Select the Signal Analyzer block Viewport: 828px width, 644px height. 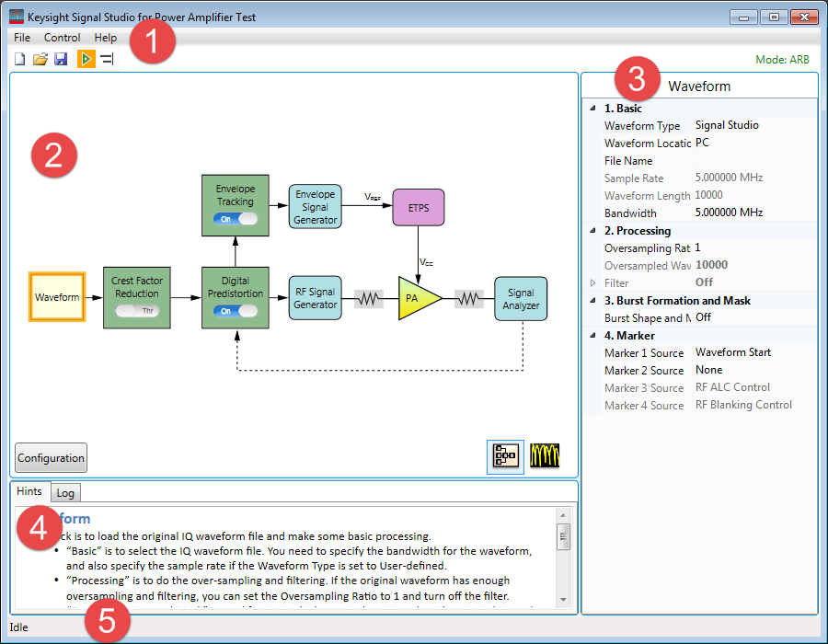[x=521, y=299]
